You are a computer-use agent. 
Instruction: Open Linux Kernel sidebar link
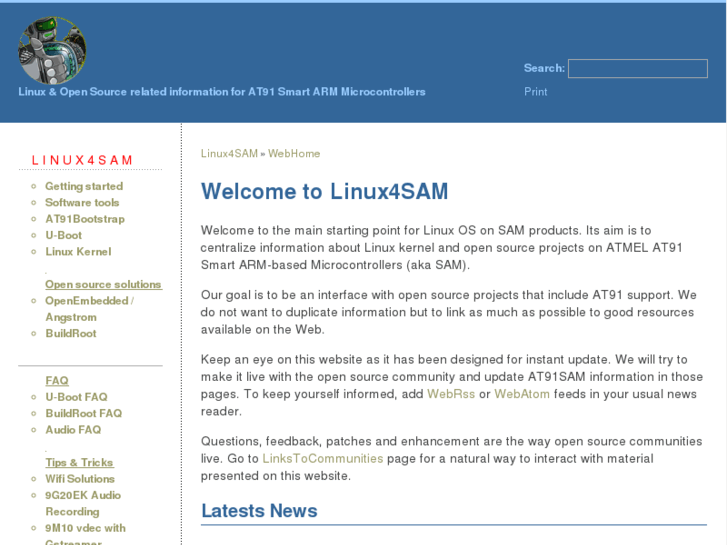point(78,251)
